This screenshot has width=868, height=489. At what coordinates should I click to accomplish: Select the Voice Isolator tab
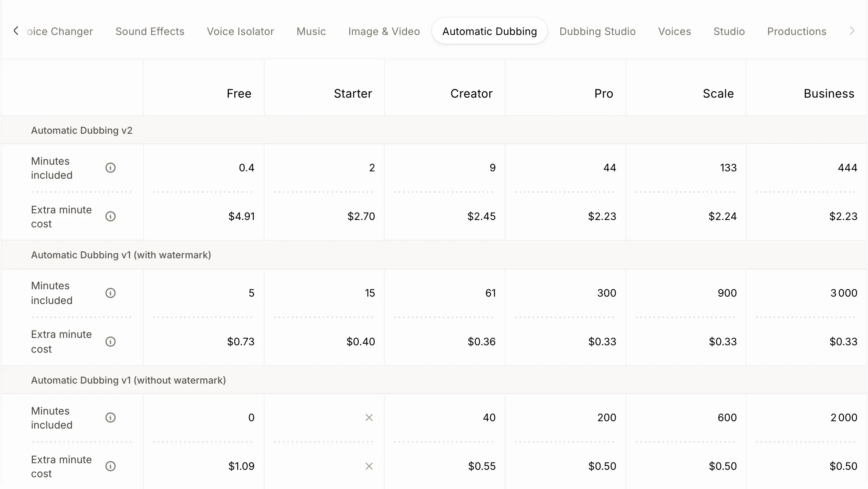point(241,31)
